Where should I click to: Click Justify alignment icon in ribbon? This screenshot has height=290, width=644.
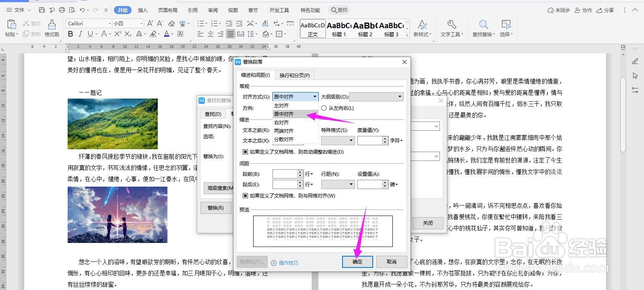coord(230,34)
